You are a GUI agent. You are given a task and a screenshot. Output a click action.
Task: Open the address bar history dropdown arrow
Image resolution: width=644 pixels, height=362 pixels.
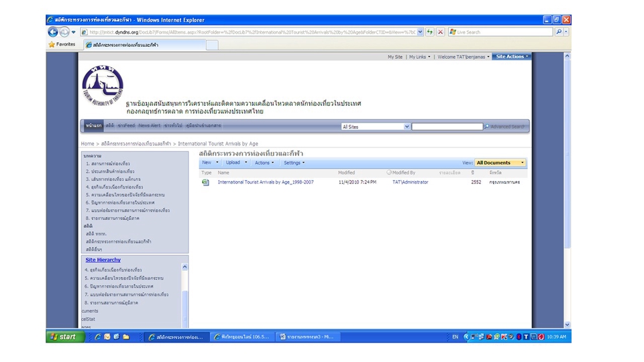click(420, 32)
